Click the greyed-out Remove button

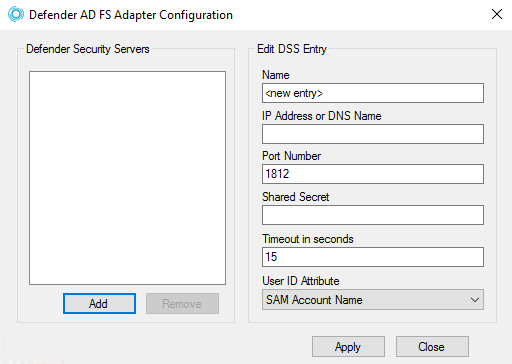point(182,304)
